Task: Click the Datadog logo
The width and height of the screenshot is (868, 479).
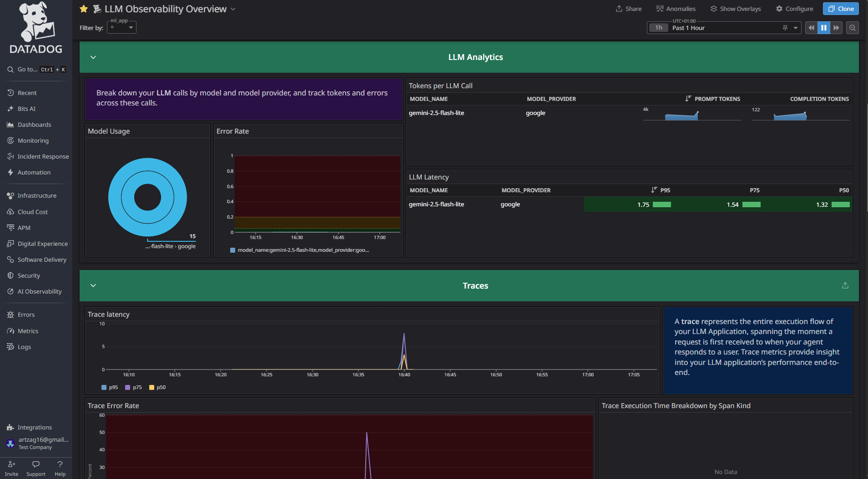Action: (36, 28)
